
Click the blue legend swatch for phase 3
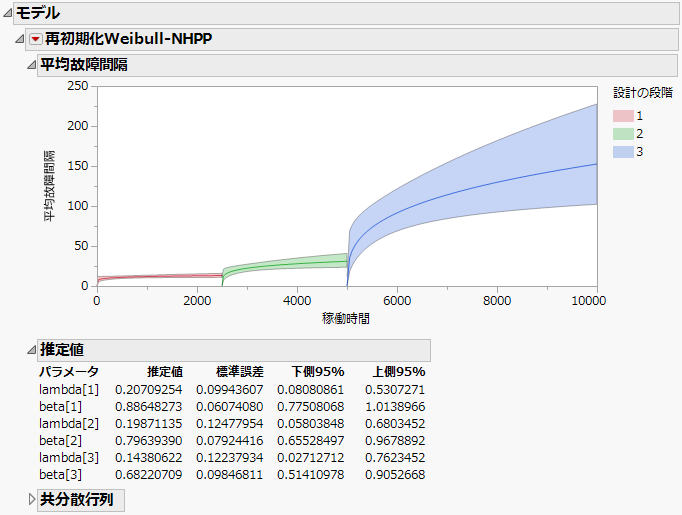(x=621, y=152)
